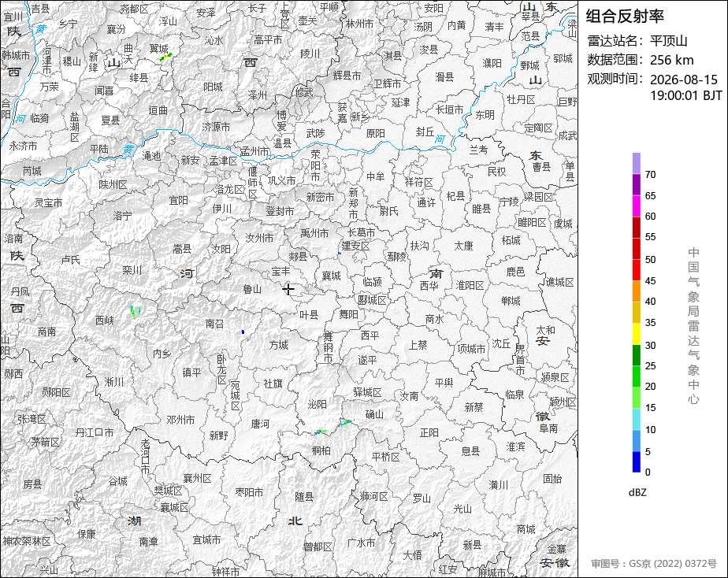Screen dimensions: 728x578
Task: Select the 70 dBZ lavender legend swatch
Action: (636, 163)
